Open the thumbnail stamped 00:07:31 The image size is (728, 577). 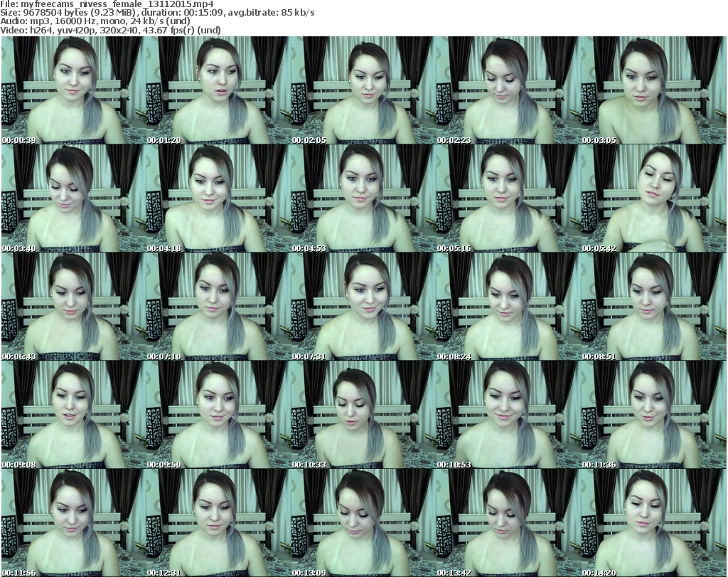363,307
